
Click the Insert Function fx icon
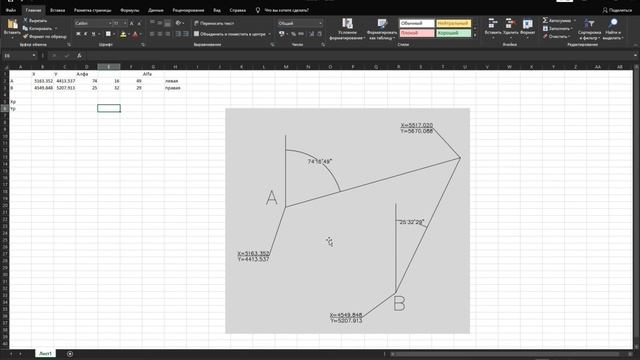click(79, 56)
